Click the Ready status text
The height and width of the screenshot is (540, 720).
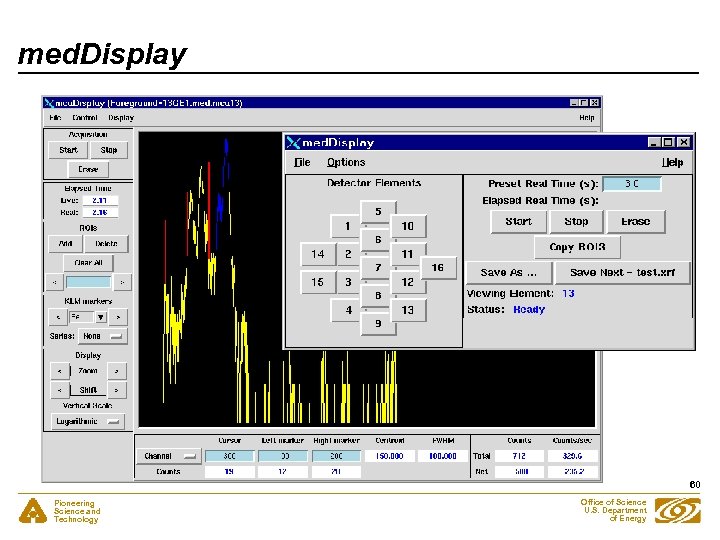pyautogui.click(x=529, y=309)
